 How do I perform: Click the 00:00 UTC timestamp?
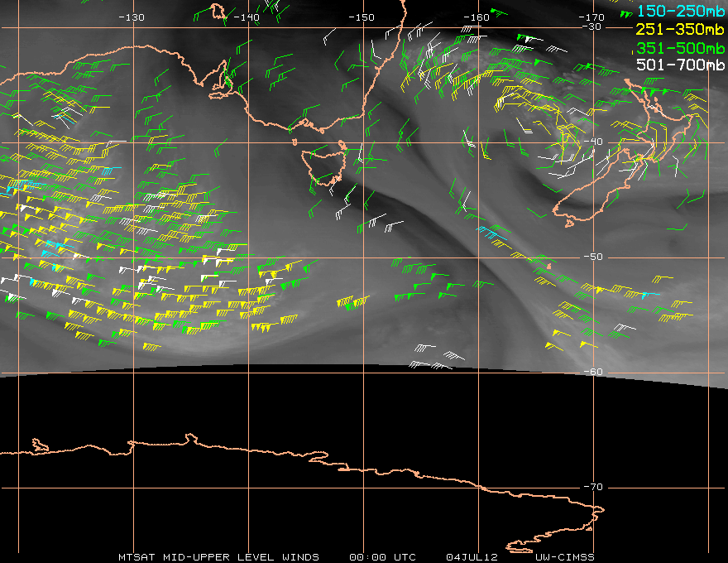coord(383,556)
